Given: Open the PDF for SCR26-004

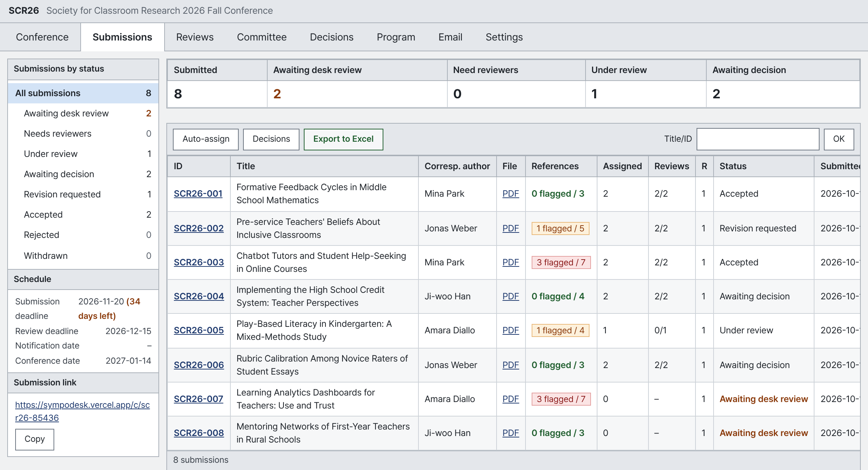Looking at the screenshot, I should (510, 296).
